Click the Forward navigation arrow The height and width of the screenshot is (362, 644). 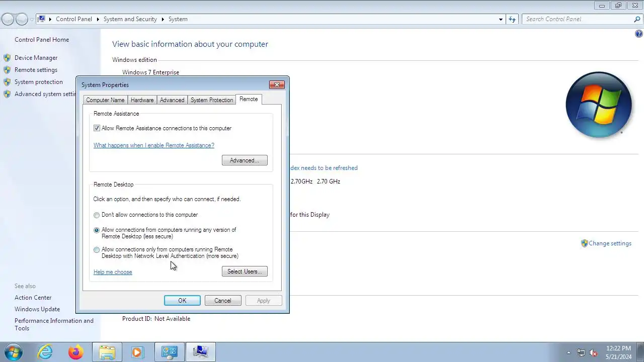(x=22, y=19)
